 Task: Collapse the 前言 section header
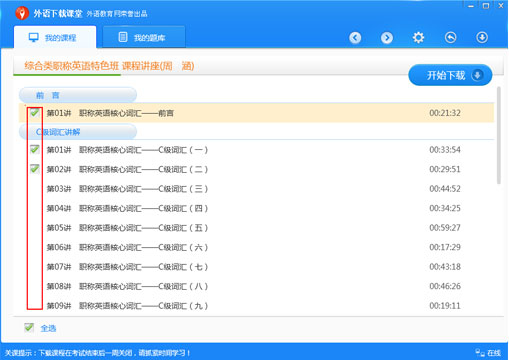point(78,95)
